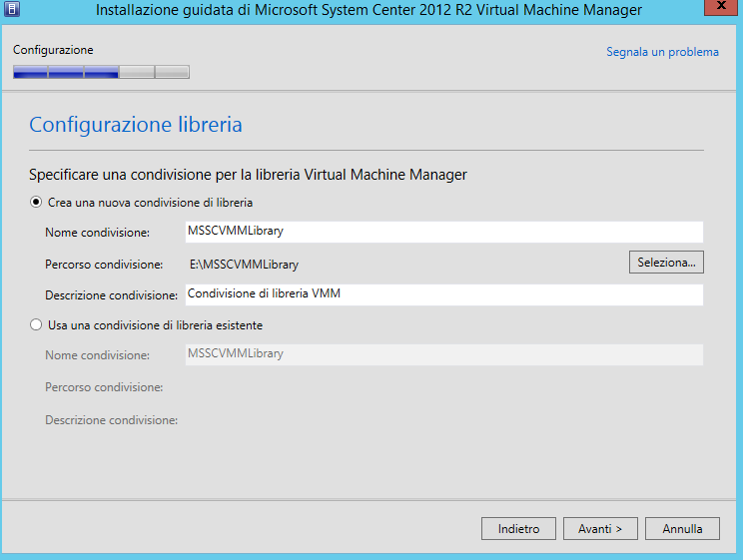Click the greyed-out Nome condivisione field
The height and width of the screenshot is (560, 743).
[444, 354]
